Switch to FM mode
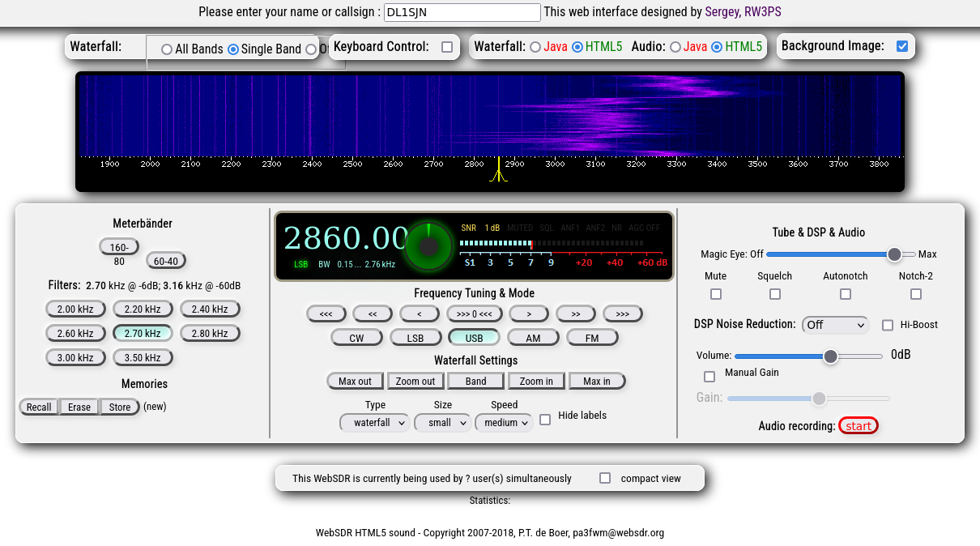This screenshot has height=546, width=980. [x=592, y=338]
